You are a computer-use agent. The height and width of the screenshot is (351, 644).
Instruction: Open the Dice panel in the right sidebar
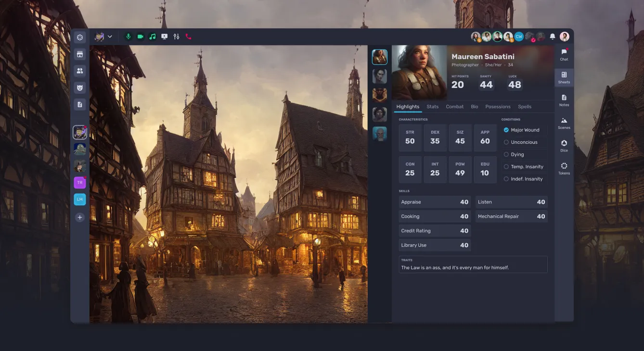[564, 146]
